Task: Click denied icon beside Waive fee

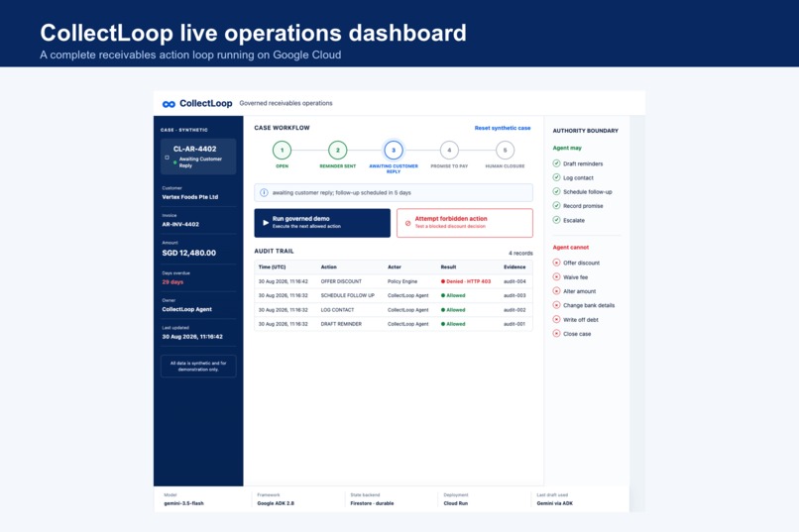Action: (x=556, y=277)
